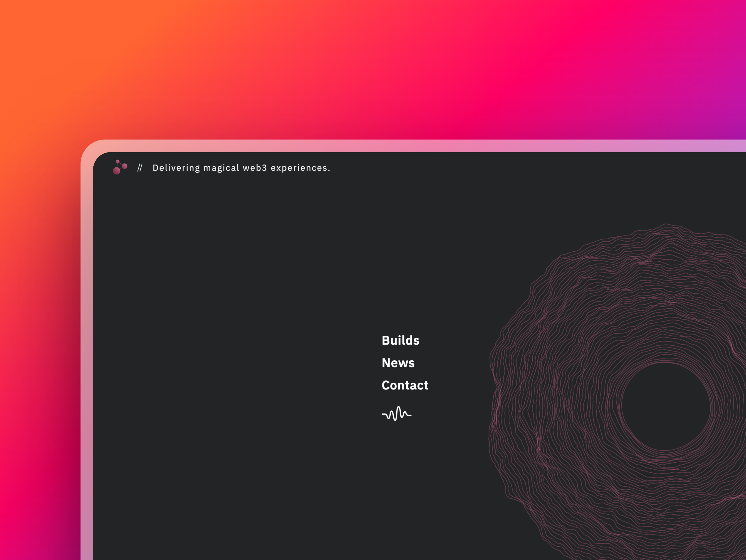Click the rounded top-left frame corner
The image size is (746, 560).
click(93, 152)
